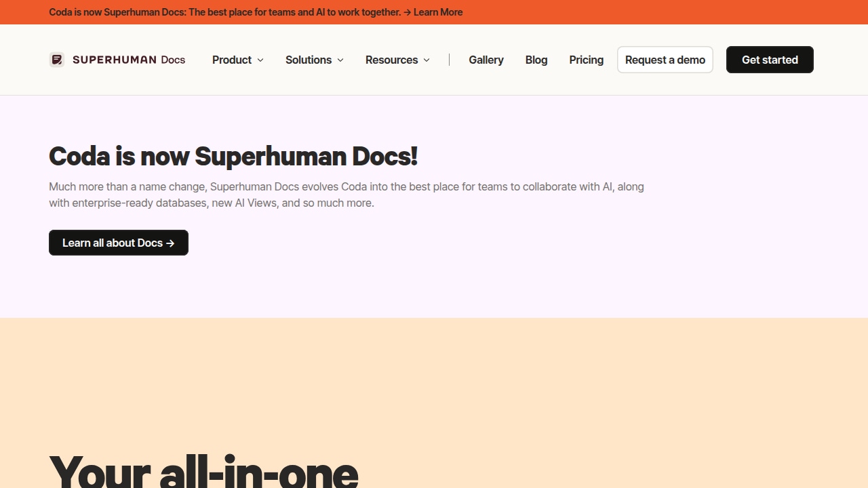The height and width of the screenshot is (488, 868).
Task: Click the 'Coda is now Superhuman Docs!' heading
Action: point(233,156)
